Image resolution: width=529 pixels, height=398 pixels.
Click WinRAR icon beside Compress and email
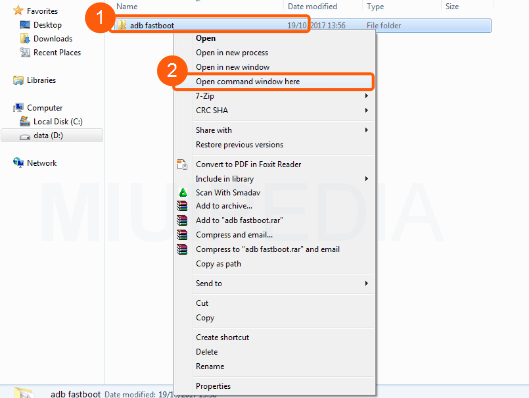182,235
